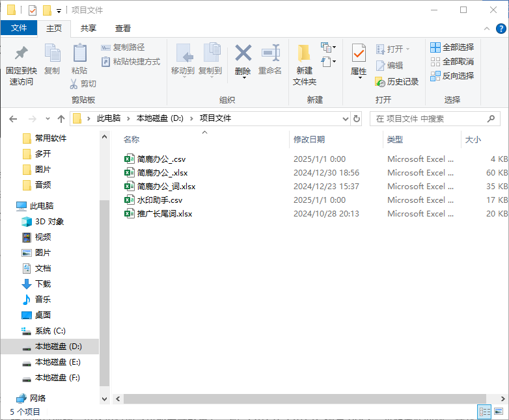Screen dimensions: 509x420
Task: Expand the Properties dropdown arrow
Action: tap(360, 78)
